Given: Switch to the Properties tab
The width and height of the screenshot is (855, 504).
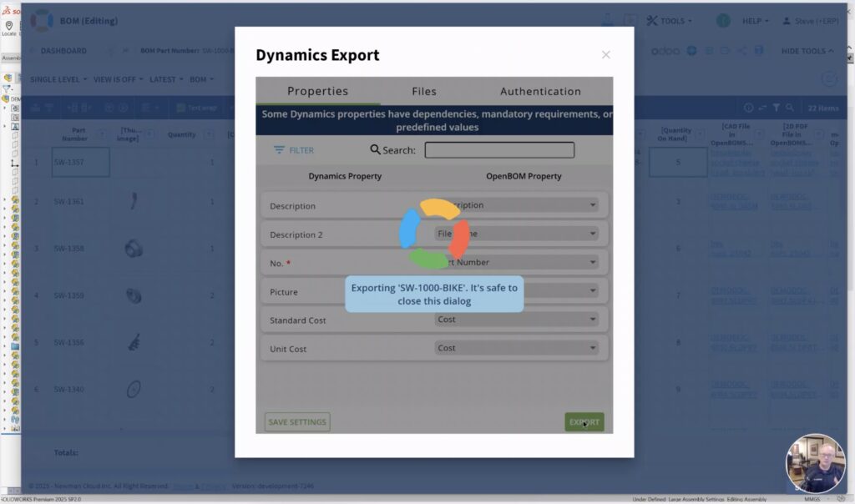Looking at the screenshot, I should pyautogui.click(x=317, y=91).
